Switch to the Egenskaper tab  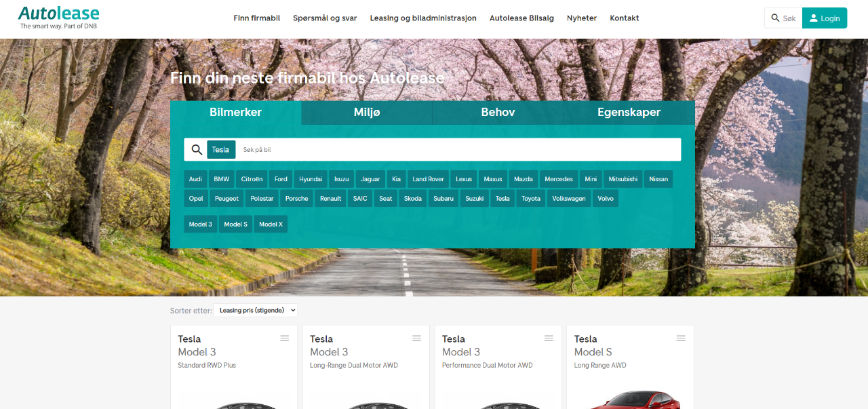coord(629,113)
